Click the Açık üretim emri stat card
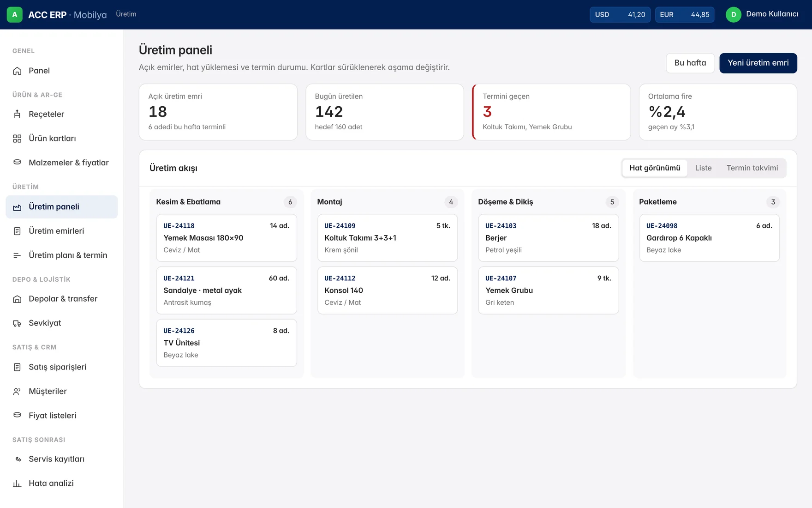Viewport: 812px width, 508px height. 218,112
